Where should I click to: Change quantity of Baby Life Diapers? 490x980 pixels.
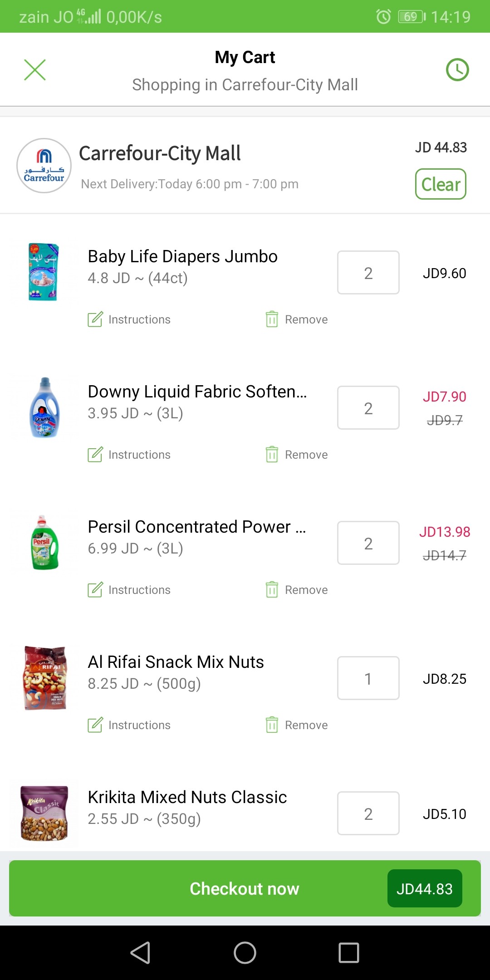tap(368, 273)
